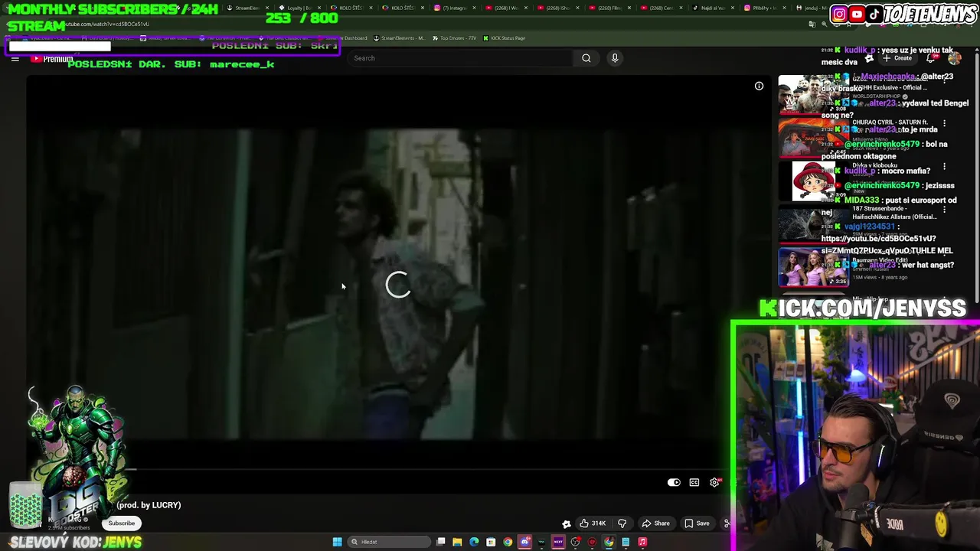This screenshot has width=980, height=551.
Task: Open the 187 Strassenbande video thumbnail
Action: (x=813, y=223)
